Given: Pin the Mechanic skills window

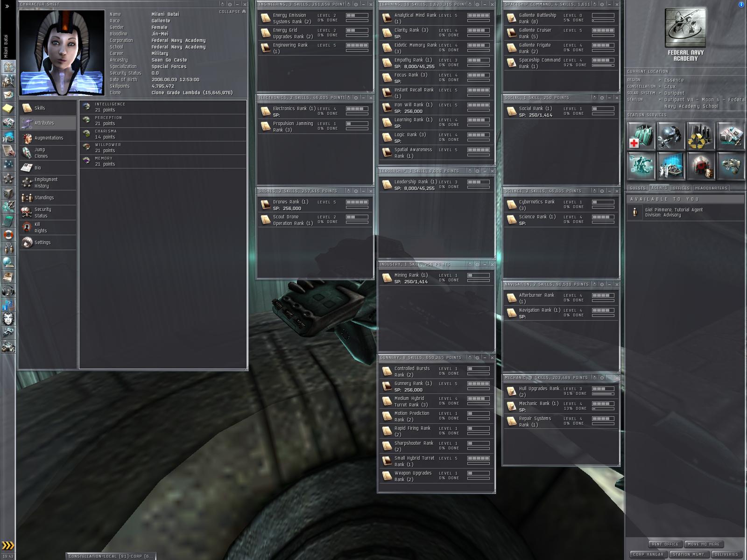Looking at the screenshot, I should (x=602, y=378).
